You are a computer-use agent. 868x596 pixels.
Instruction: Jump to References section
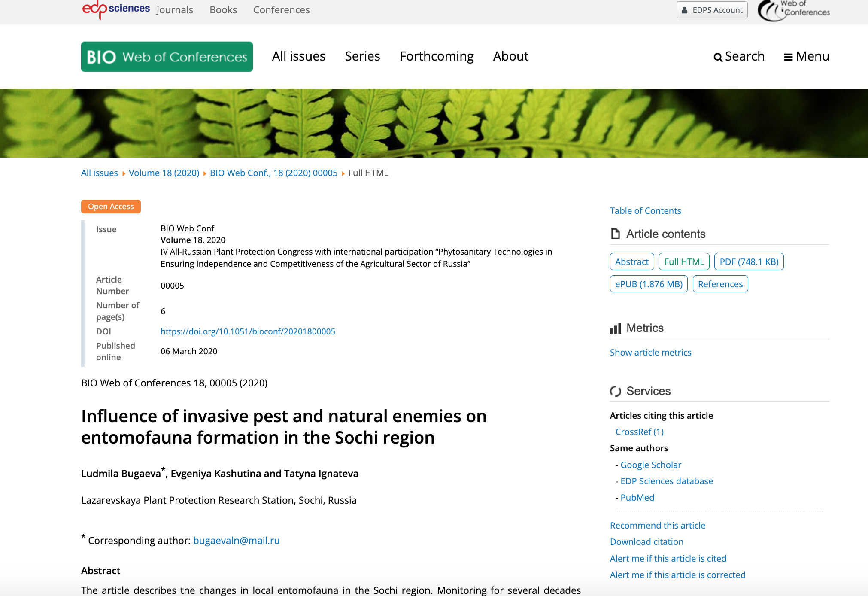(x=720, y=284)
